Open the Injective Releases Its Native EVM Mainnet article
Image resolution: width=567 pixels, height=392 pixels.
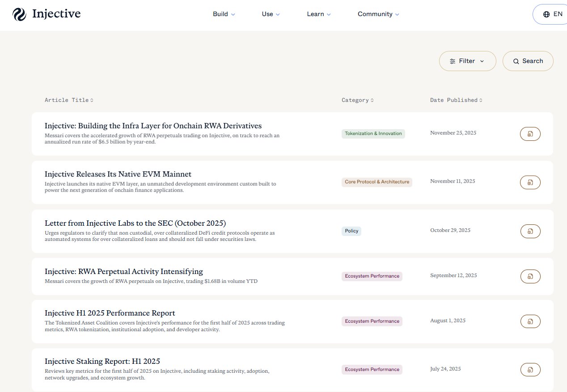(x=118, y=174)
